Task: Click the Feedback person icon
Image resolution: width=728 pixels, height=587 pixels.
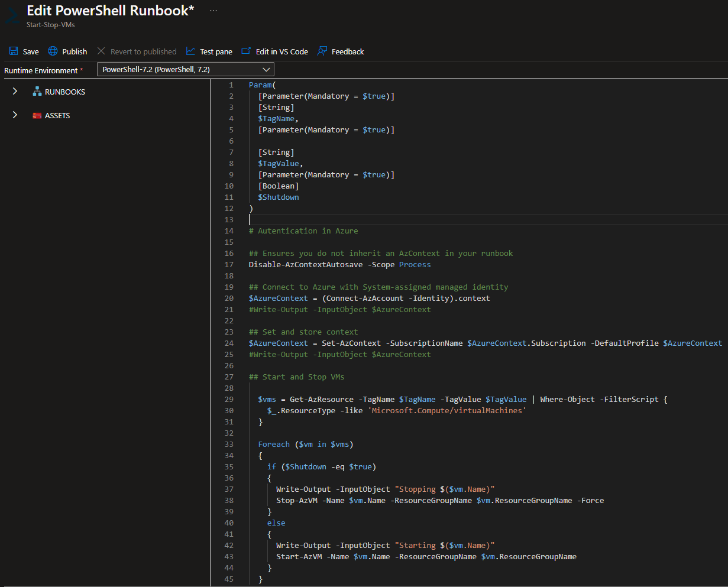Action: point(322,51)
